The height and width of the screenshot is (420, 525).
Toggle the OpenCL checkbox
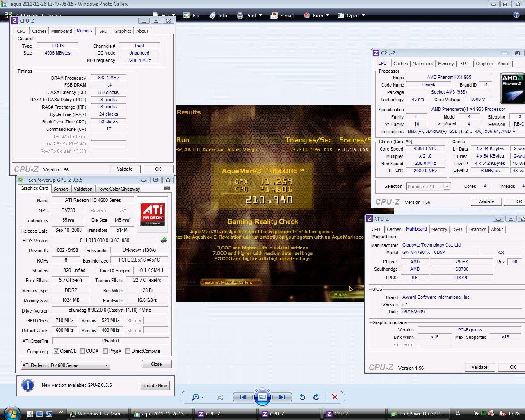pos(57,351)
